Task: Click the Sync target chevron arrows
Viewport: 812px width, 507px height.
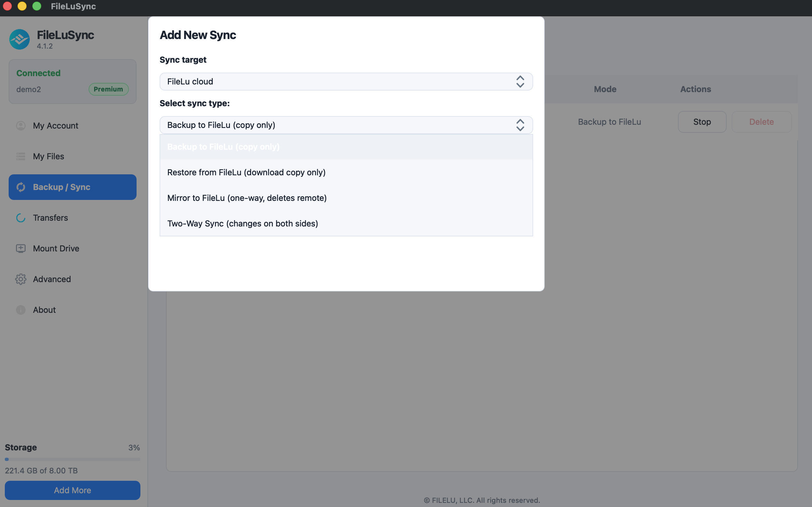Action: (x=520, y=82)
